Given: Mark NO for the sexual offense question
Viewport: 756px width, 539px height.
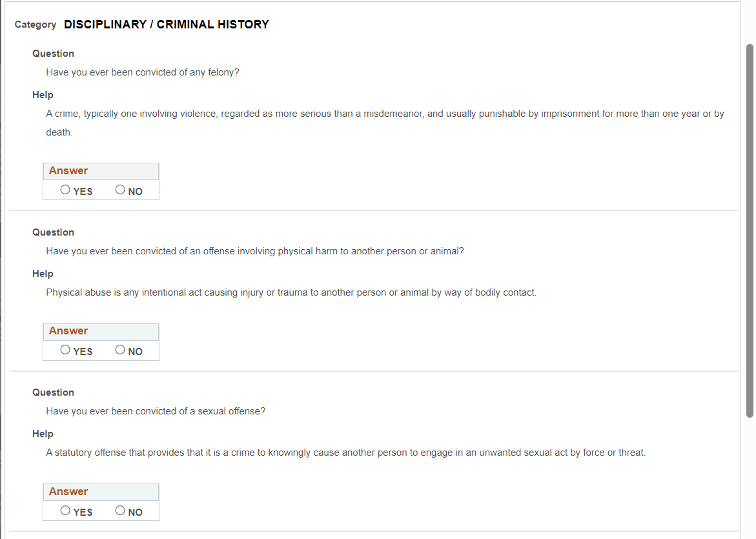Looking at the screenshot, I should click(x=121, y=511).
